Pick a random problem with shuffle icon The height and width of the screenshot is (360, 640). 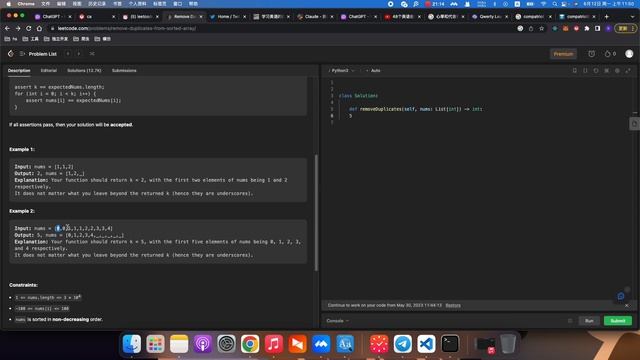click(x=92, y=54)
